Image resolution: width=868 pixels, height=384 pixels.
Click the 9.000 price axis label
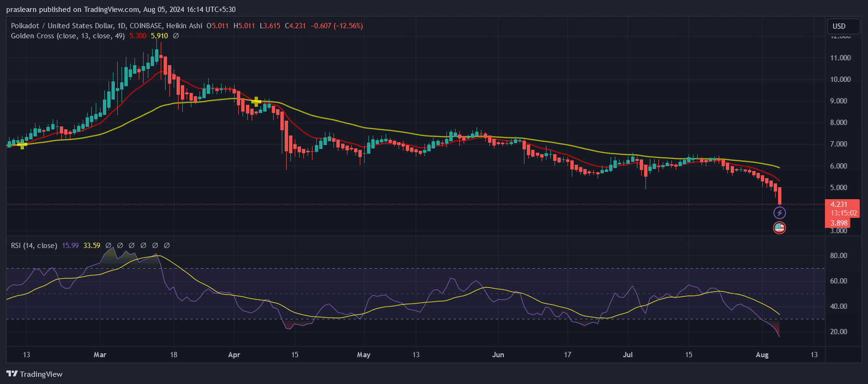coord(838,101)
